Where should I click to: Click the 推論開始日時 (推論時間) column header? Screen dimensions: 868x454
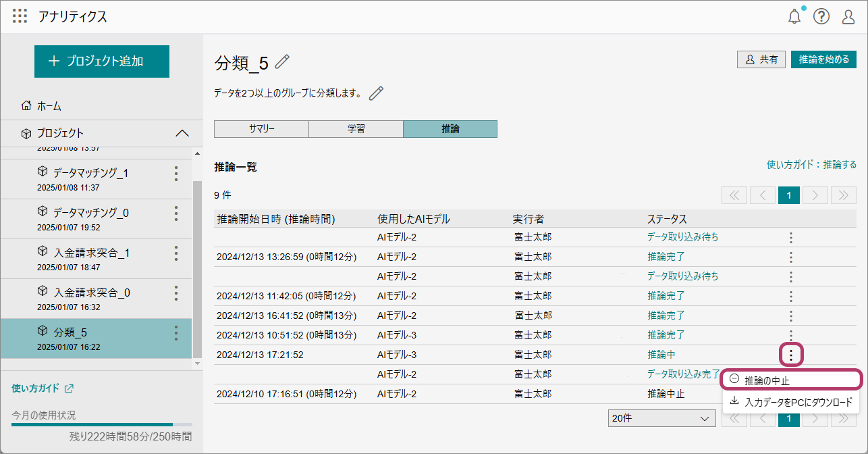(x=276, y=219)
